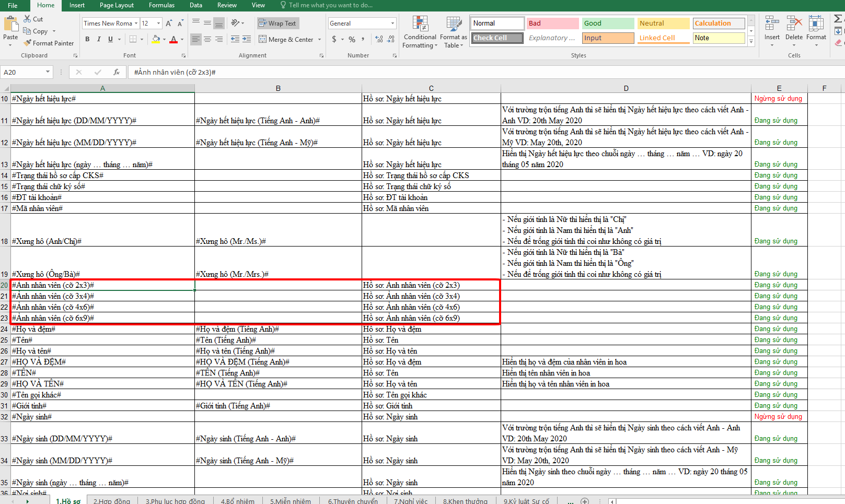Expand the font name dropdown
This screenshot has width=845, height=504.
coord(136,24)
